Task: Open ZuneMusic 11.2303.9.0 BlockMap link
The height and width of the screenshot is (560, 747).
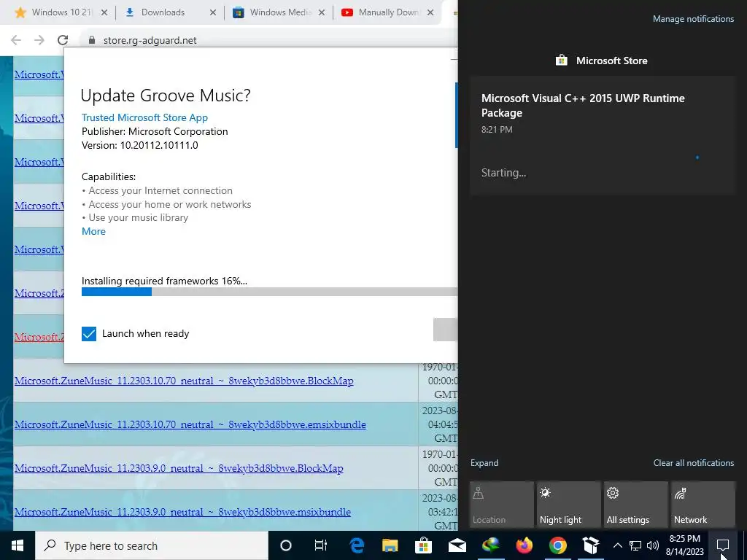Action: (179, 468)
